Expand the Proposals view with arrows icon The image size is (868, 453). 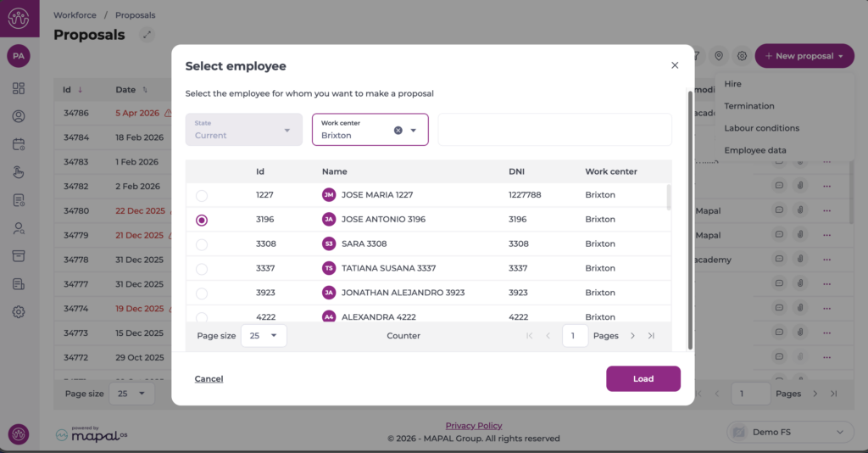(x=147, y=35)
